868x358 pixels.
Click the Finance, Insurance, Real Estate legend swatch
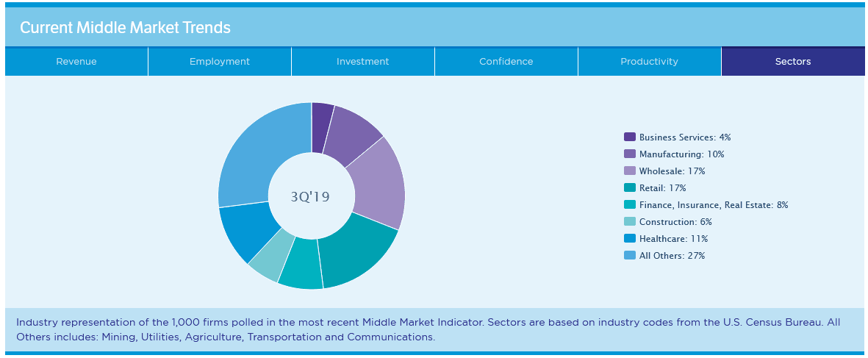coord(630,205)
